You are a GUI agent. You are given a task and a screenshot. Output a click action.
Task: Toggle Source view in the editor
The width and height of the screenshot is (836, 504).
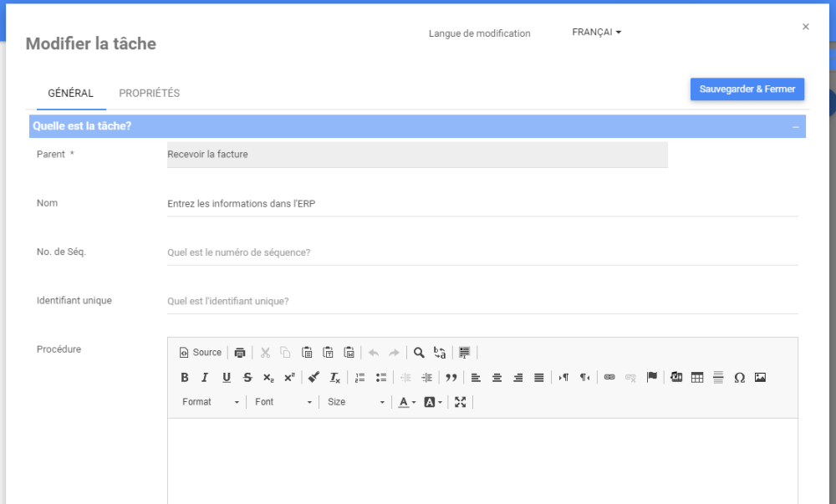(201, 352)
